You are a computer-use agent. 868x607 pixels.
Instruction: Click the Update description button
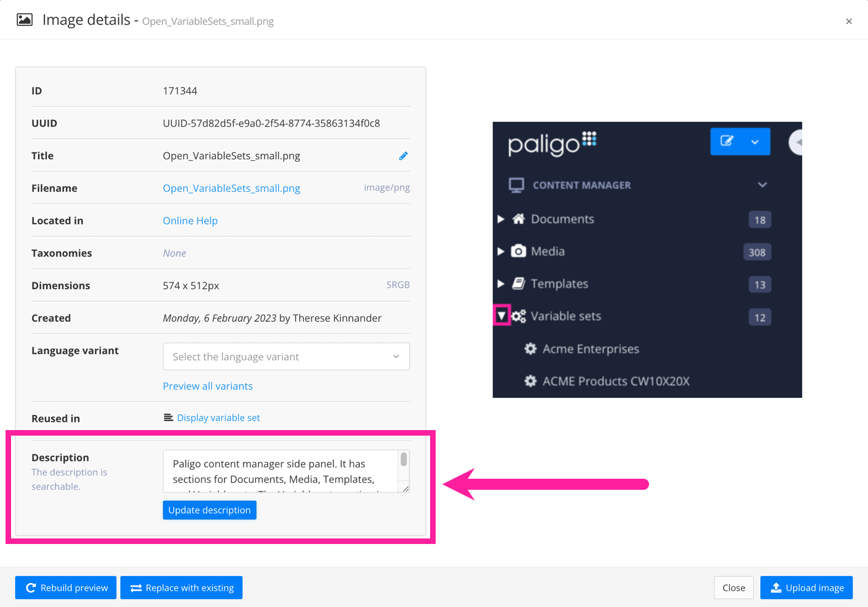(210, 510)
